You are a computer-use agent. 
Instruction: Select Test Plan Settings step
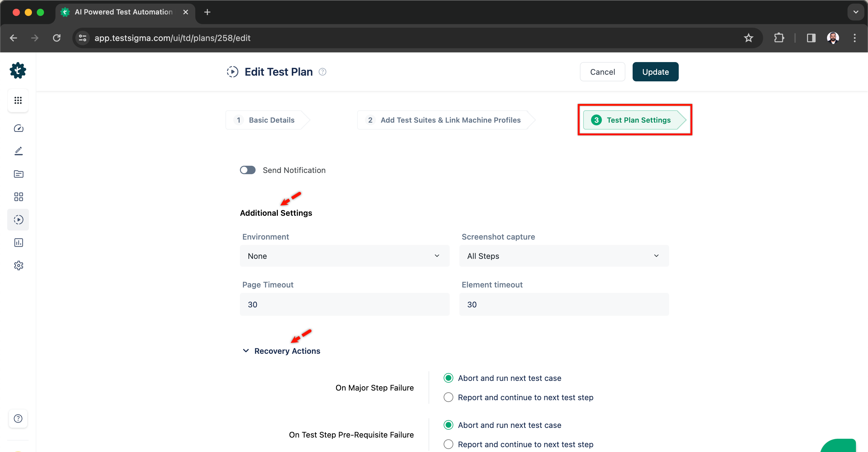(x=634, y=120)
